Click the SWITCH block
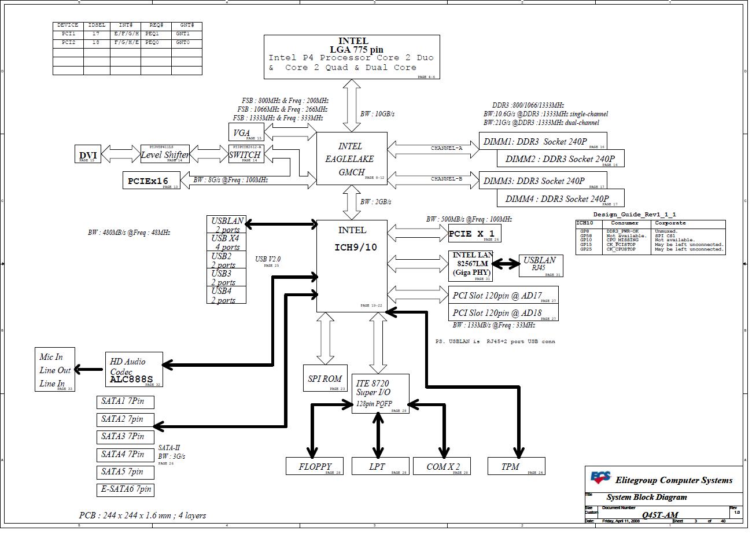The image size is (756, 534). point(245,154)
